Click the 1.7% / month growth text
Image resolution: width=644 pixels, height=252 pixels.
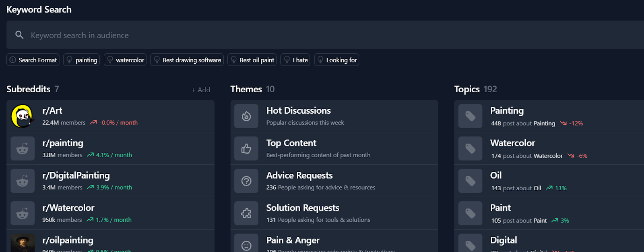(114, 220)
